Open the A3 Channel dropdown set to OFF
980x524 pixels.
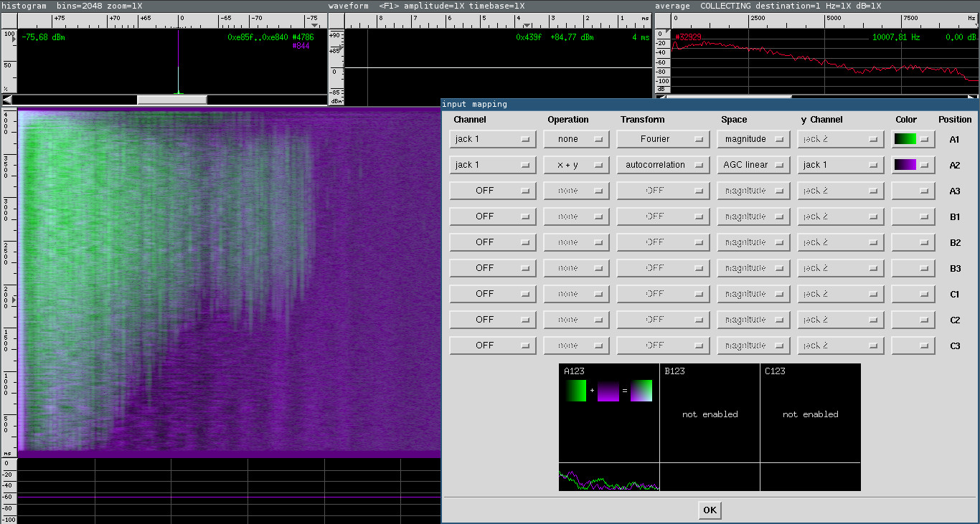pyautogui.click(x=493, y=191)
